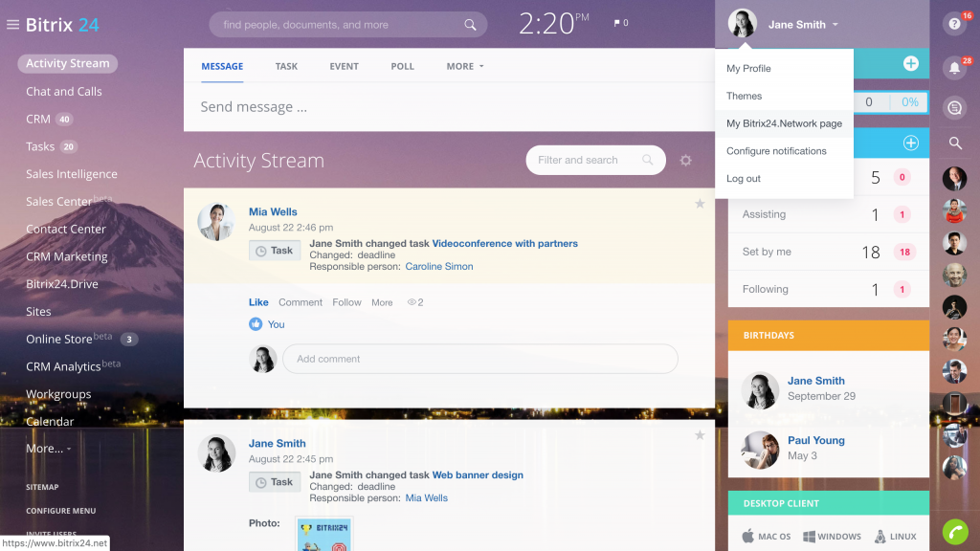Viewport: 980px width, 551px height.
Task: Switch to the POLL tab
Action: coord(402,66)
